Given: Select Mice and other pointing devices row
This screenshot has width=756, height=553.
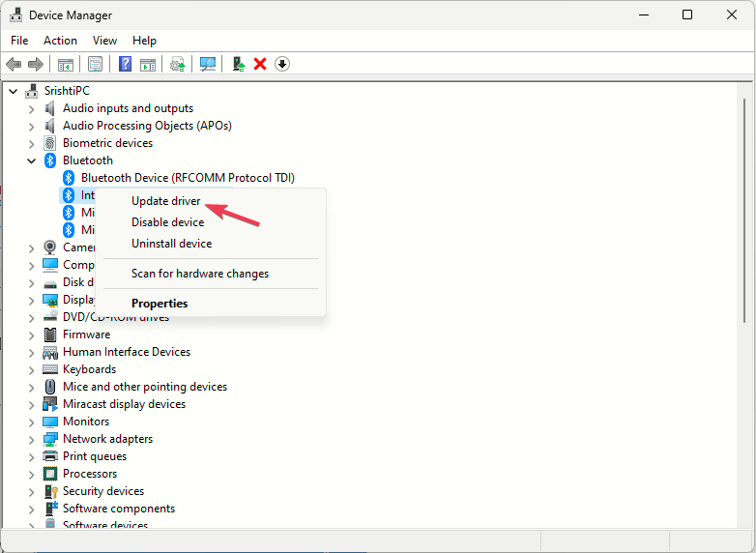Looking at the screenshot, I should click(x=145, y=387).
